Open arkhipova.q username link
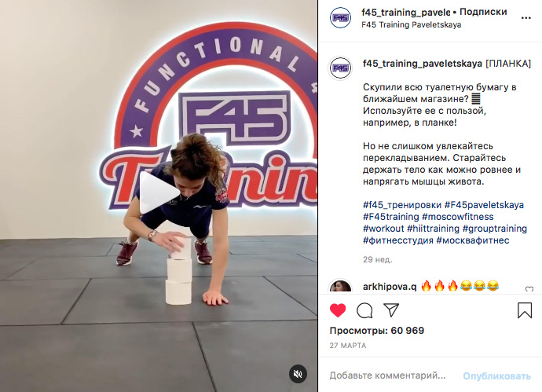Image resolution: width=542 pixels, height=392 pixels. 390,287
